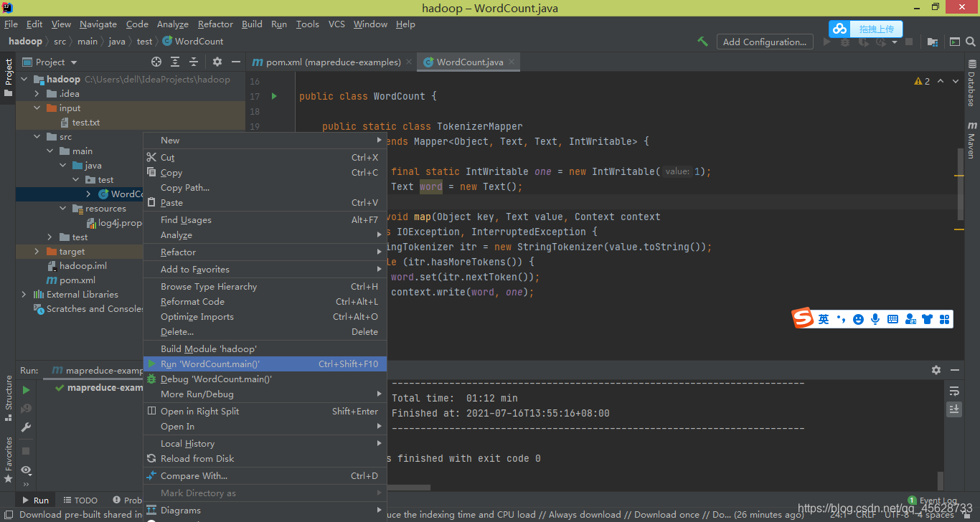This screenshot has height=522, width=980.
Task: Click the warning indicator showing 2 problems
Action: [922, 81]
